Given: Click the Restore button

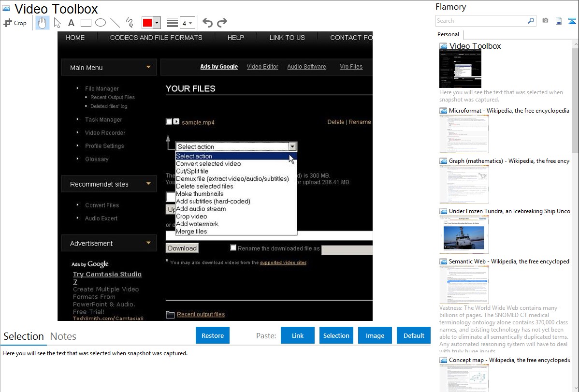Looking at the screenshot, I should click(x=213, y=335).
